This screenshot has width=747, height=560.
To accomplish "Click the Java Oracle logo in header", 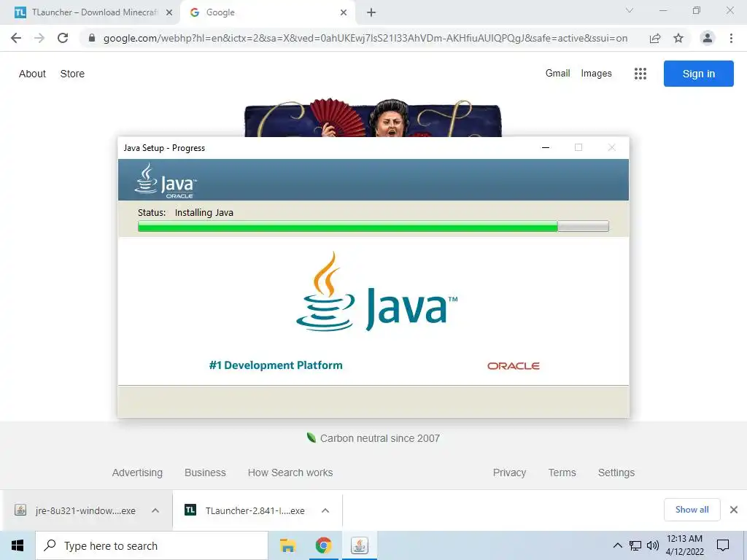I will pyautogui.click(x=166, y=181).
